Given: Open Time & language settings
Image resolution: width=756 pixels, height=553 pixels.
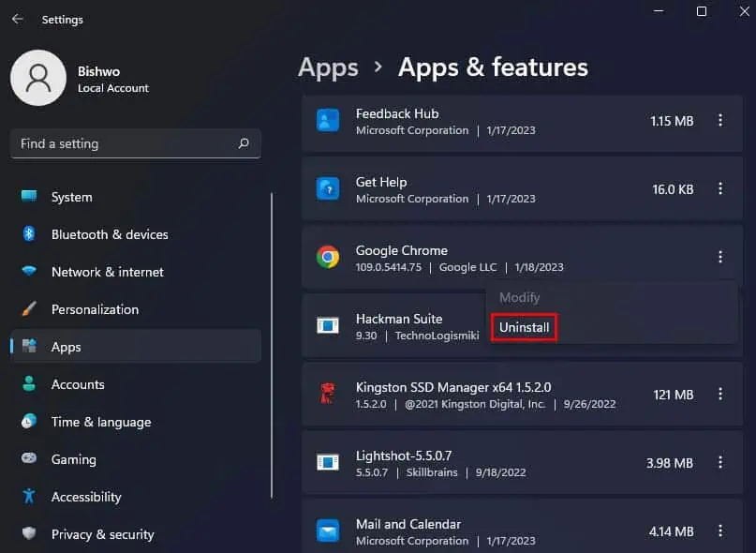Looking at the screenshot, I should (x=136, y=422).
